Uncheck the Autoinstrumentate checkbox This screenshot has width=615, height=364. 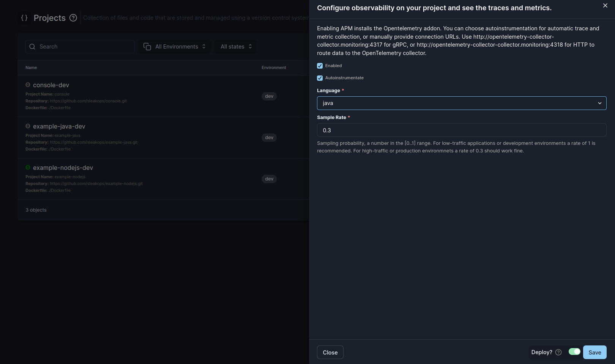point(320,78)
